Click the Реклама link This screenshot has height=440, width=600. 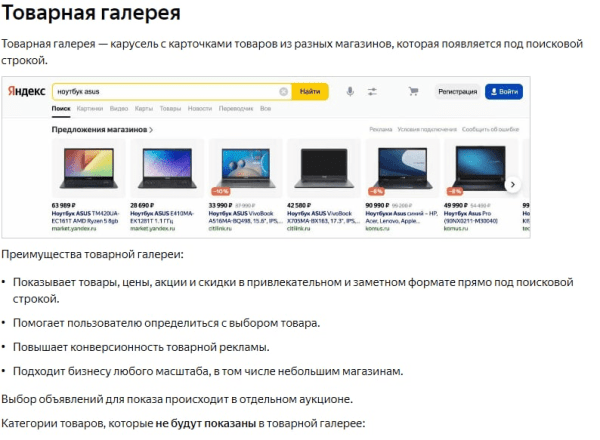(381, 129)
